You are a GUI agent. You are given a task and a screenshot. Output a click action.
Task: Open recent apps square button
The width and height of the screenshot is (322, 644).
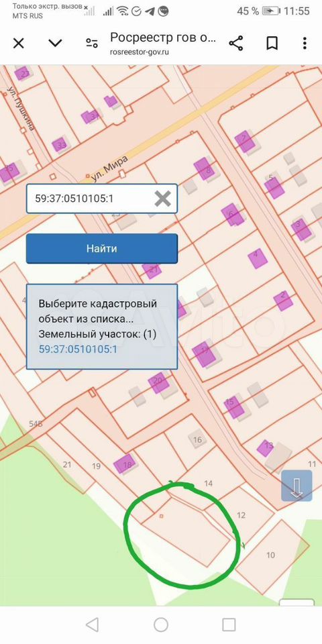tap(229, 625)
